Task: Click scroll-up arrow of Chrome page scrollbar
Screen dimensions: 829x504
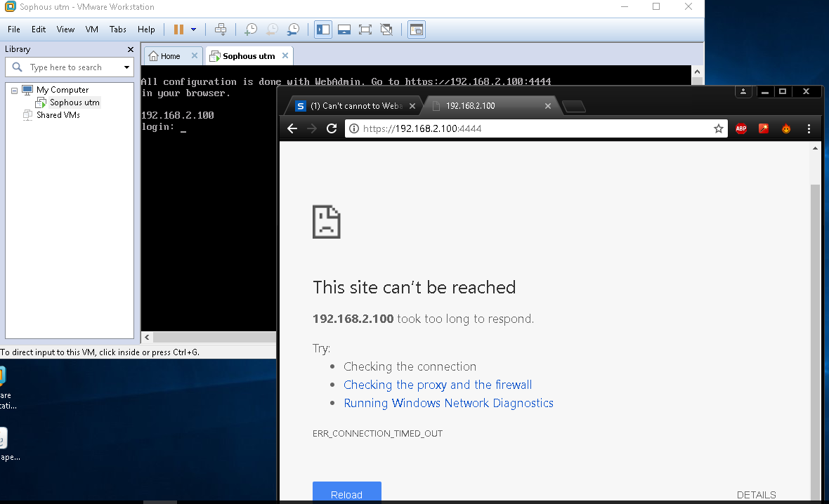Action: click(815, 148)
